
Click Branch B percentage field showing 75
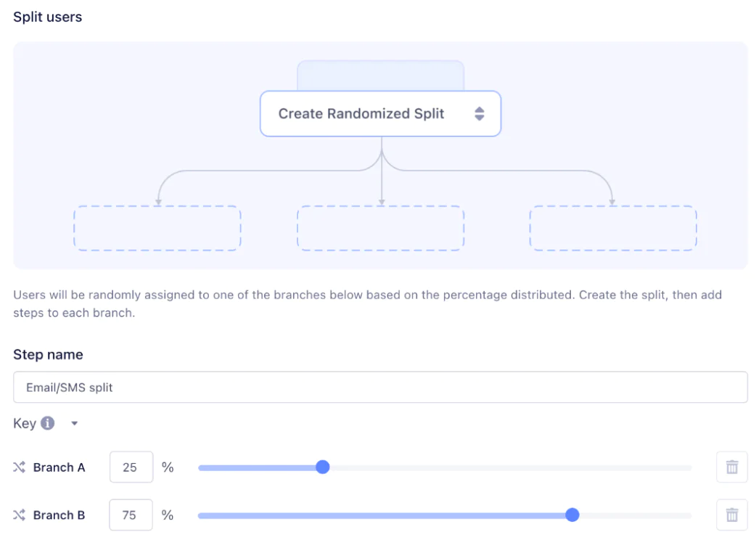pyautogui.click(x=131, y=515)
